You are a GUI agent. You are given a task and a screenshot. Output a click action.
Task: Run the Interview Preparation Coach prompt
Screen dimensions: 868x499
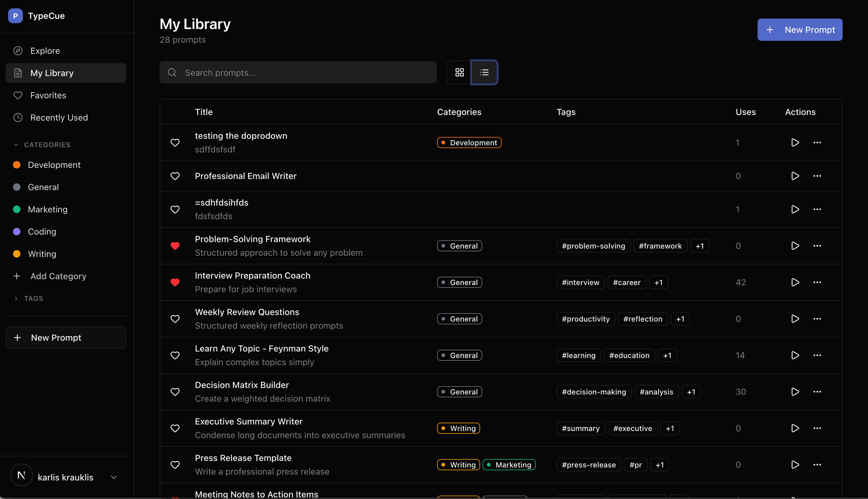(x=795, y=282)
